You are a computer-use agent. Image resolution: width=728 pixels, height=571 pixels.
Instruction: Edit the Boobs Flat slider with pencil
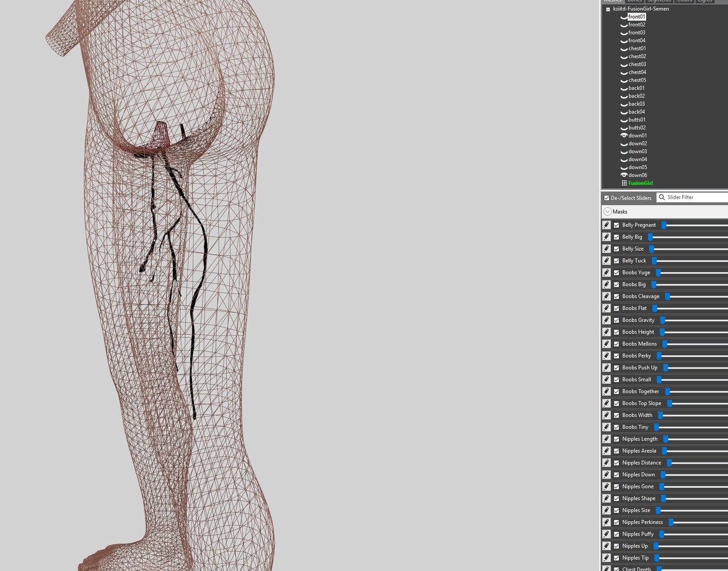(606, 308)
